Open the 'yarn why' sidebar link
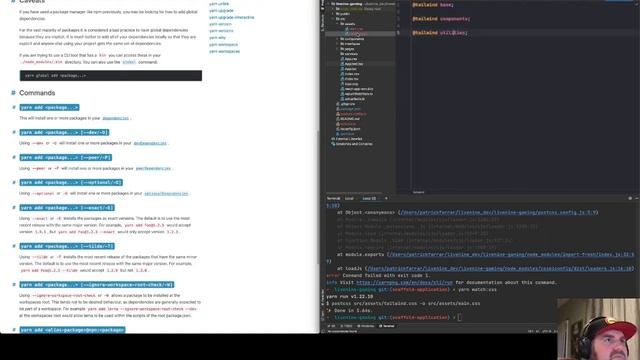The width and height of the screenshot is (640, 360). [x=217, y=38]
